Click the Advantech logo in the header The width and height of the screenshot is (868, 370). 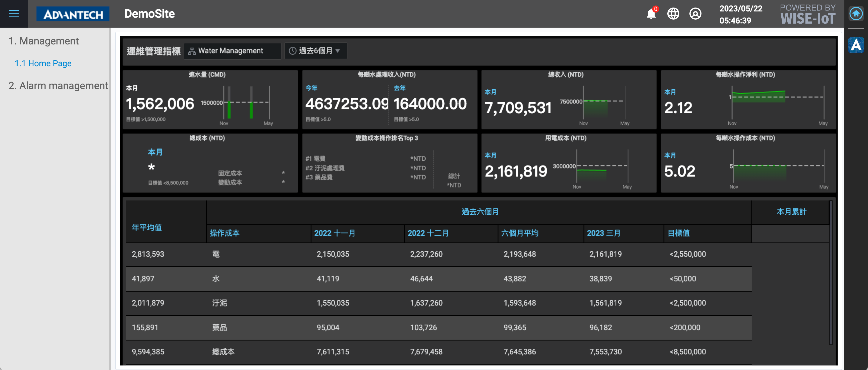(x=72, y=14)
